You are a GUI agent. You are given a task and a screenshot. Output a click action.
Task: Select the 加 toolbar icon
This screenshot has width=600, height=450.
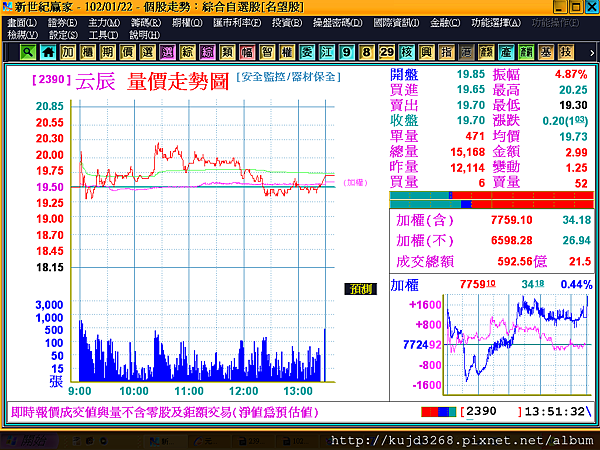[68, 52]
